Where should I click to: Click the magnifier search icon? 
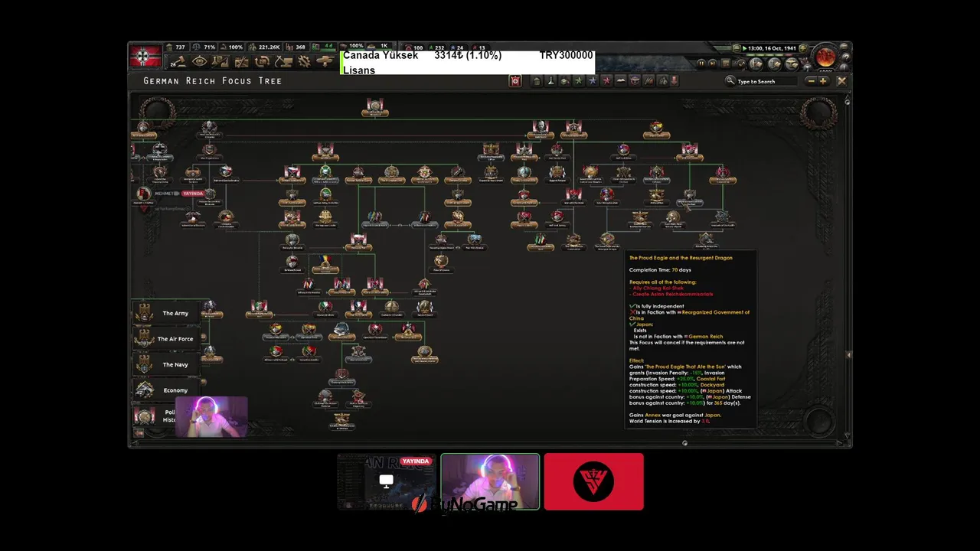[730, 81]
